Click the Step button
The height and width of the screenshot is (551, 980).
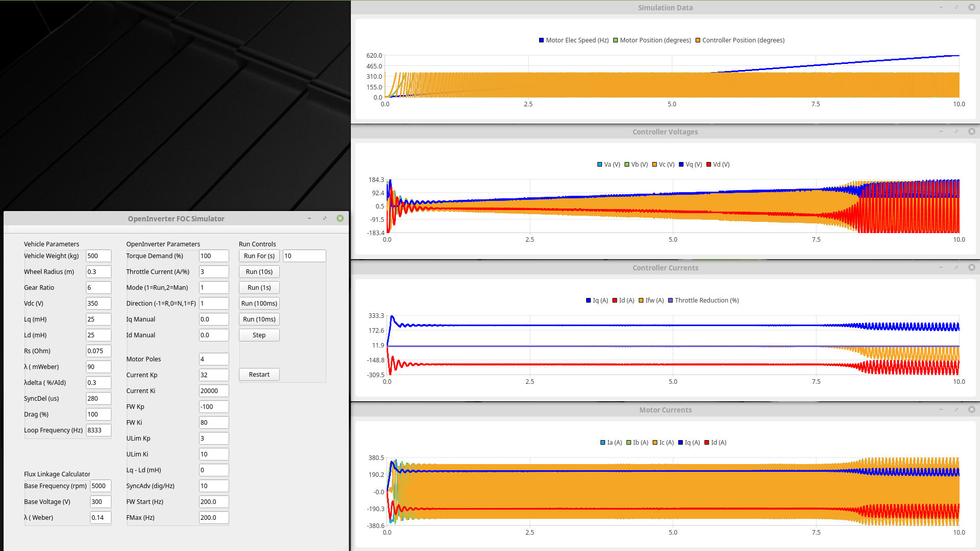259,335
